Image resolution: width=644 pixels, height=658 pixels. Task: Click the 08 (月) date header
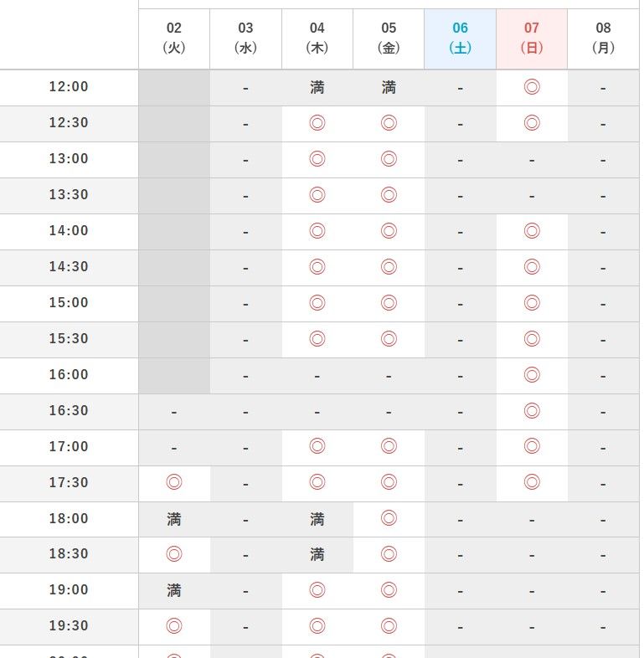click(x=603, y=39)
